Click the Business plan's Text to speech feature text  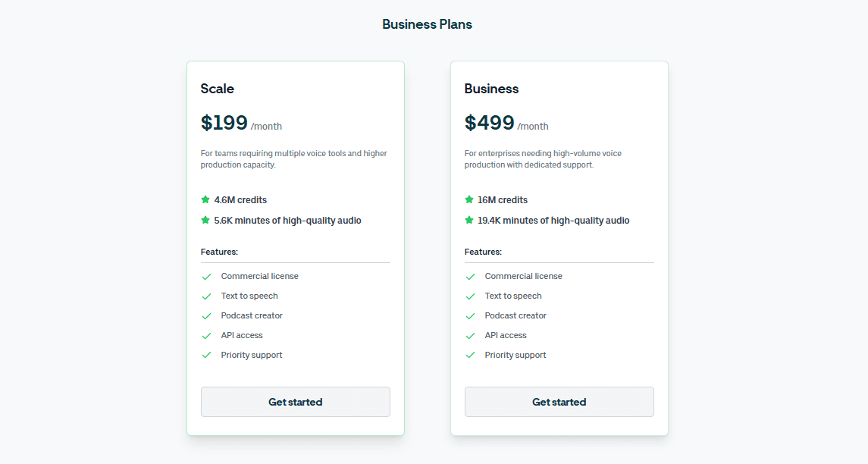click(x=513, y=296)
